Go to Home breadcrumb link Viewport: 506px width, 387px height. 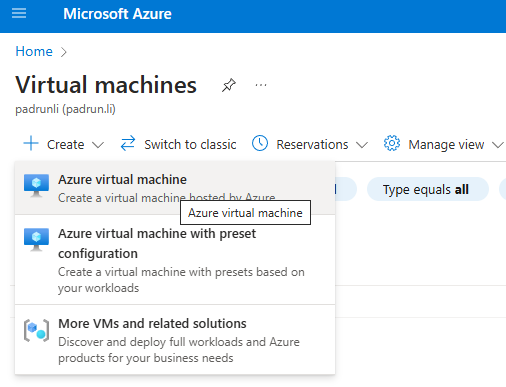click(34, 51)
